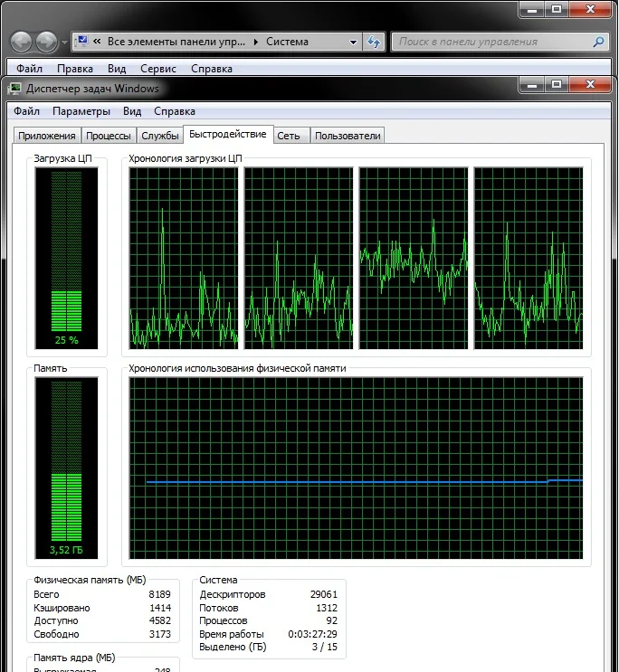
Task: Click the fourth CPU core history graph
Action: [x=529, y=258]
